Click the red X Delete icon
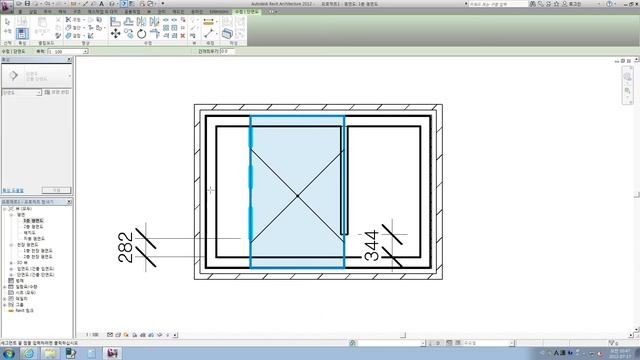This screenshot has height=360, width=640. [183, 36]
